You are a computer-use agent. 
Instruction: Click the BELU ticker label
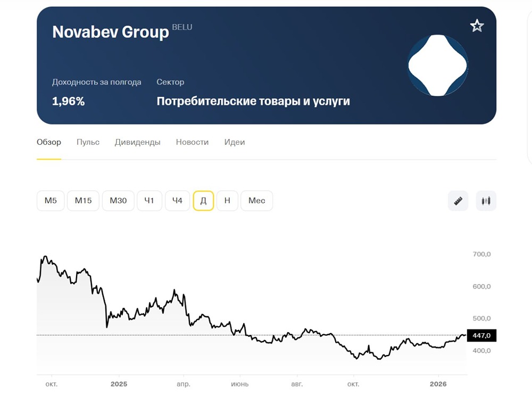pyautogui.click(x=182, y=27)
